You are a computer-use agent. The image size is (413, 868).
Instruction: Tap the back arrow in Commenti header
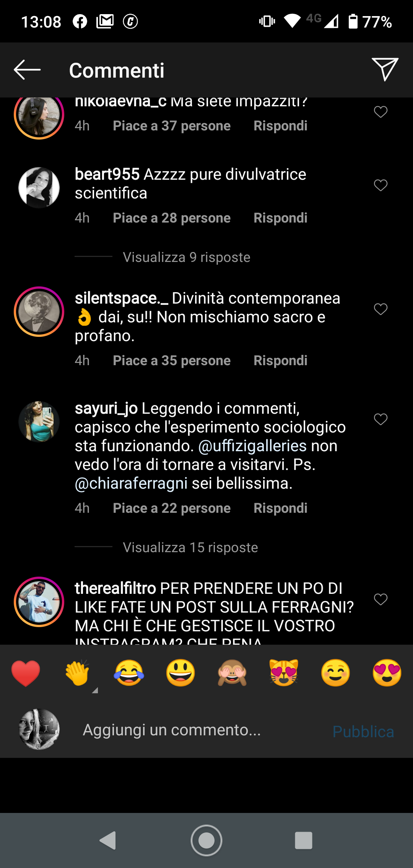27,70
